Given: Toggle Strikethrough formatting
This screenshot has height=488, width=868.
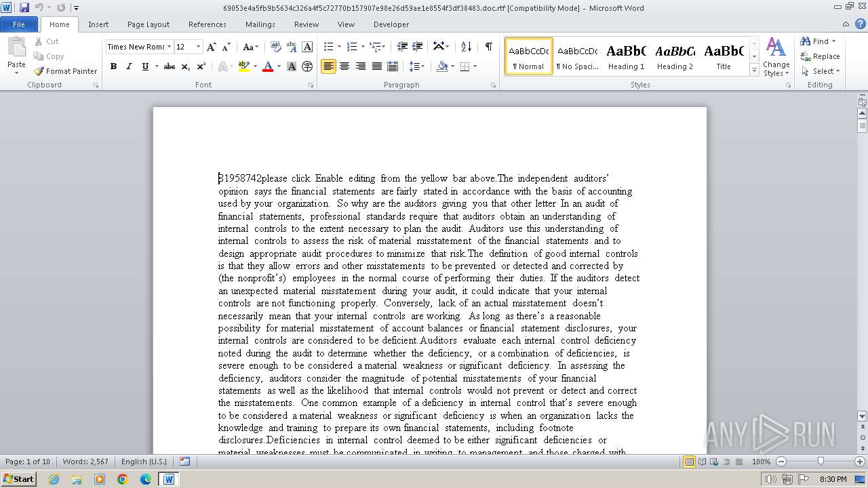Looking at the screenshot, I should pos(170,66).
